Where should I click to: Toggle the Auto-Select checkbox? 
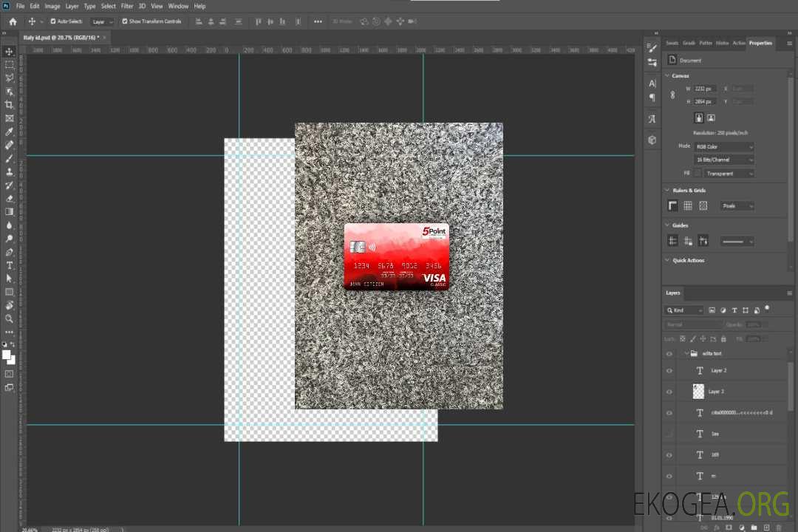click(52, 21)
